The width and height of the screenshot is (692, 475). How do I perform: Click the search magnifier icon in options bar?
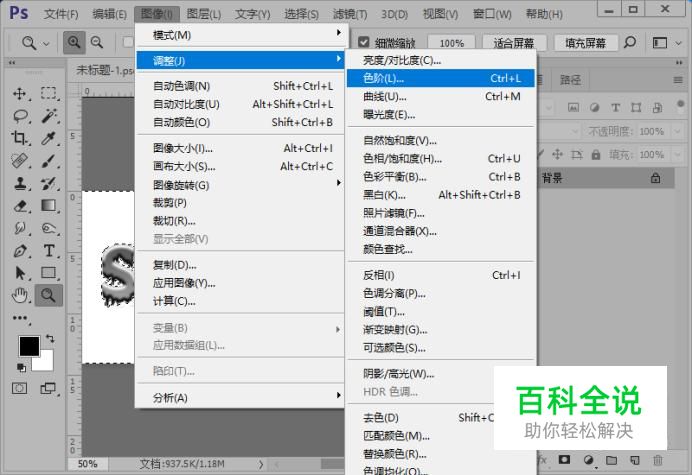[x=630, y=42]
